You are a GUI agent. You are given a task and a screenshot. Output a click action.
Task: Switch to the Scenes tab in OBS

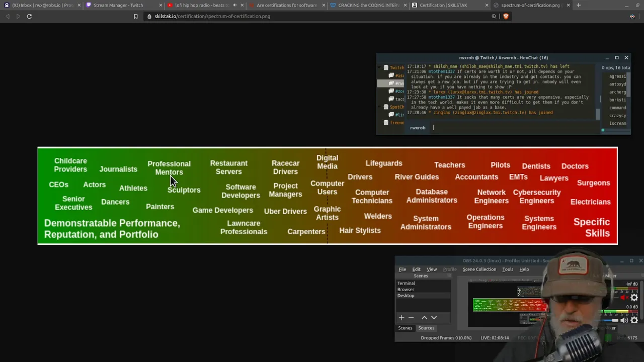(x=405, y=328)
